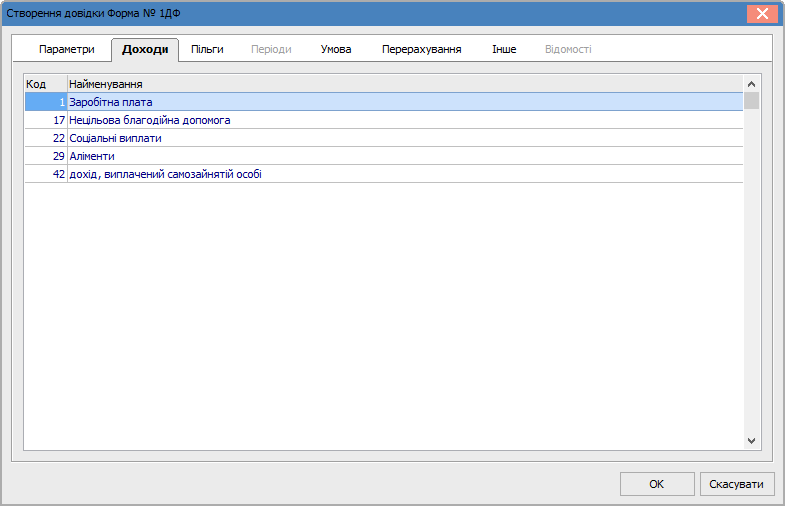Click the Скасувати button
Image resolution: width=785 pixels, height=506 pixels.
pyautogui.click(x=736, y=484)
